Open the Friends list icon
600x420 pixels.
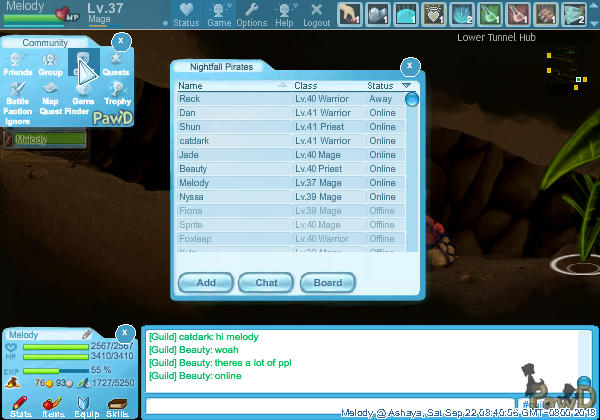coord(18,64)
